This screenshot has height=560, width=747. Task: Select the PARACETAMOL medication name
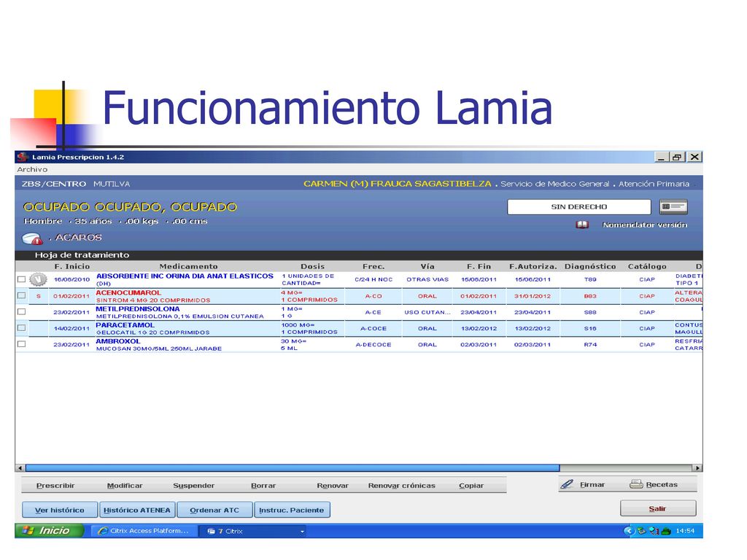[x=125, y=324]
